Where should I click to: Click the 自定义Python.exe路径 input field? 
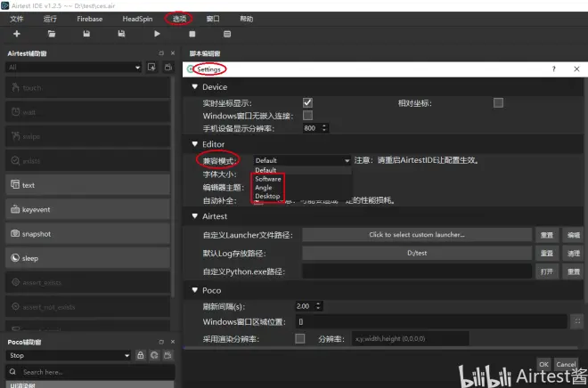click(417, 271)
